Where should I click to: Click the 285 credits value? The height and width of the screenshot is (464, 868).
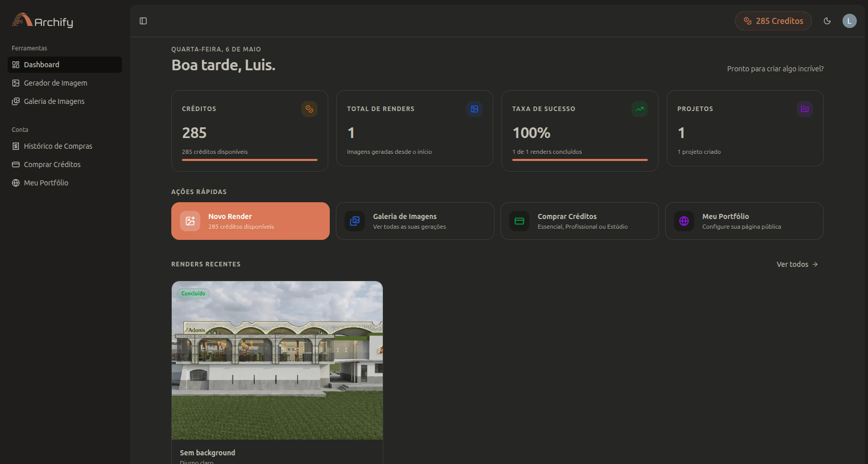click(194, 133)
